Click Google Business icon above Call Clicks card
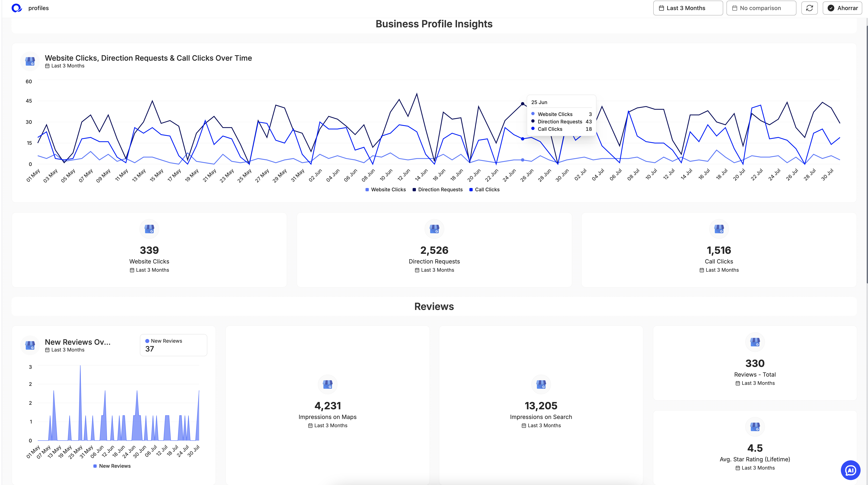The width and height of the screenshot is (868, 485). (x=719, y=229)
